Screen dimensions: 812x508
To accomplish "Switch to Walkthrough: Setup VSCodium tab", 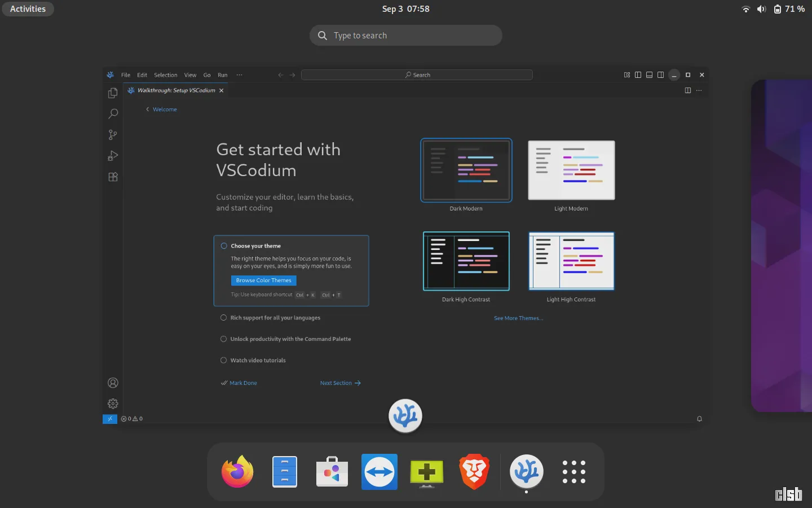I will (176, 90).
